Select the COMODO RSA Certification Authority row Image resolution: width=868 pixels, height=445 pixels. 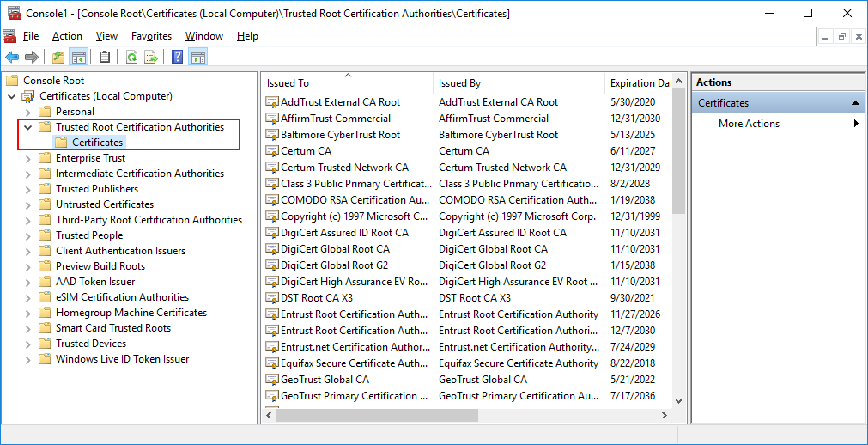point(468,200)
